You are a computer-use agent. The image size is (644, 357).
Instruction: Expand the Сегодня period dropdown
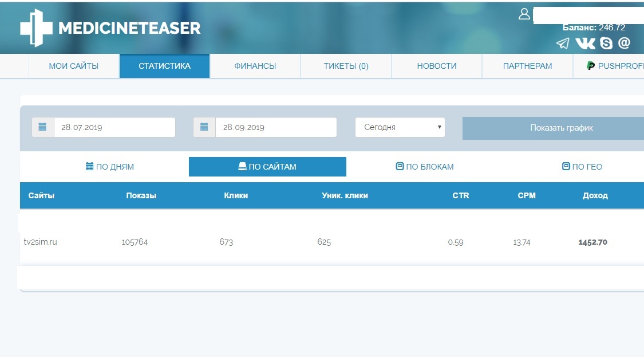pos(400,127)
